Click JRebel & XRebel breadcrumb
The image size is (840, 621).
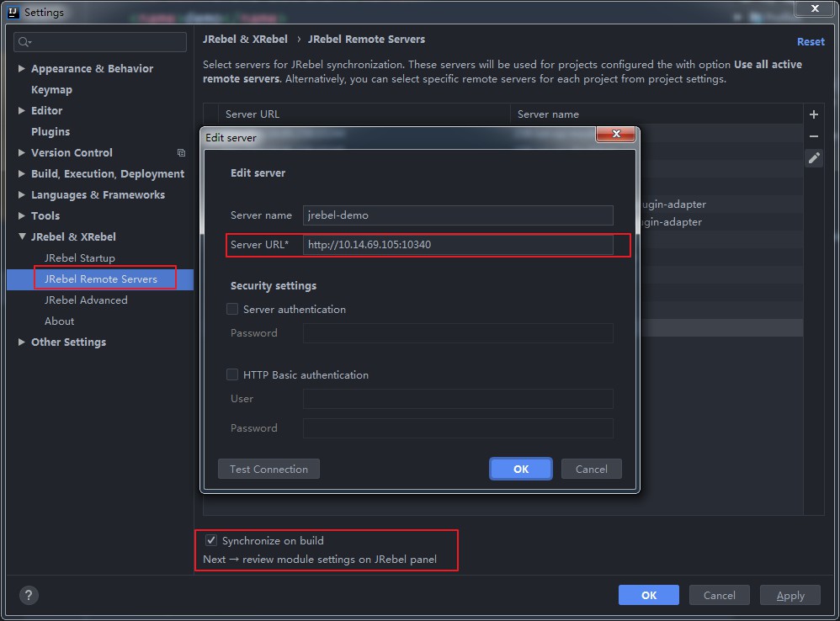246,39
